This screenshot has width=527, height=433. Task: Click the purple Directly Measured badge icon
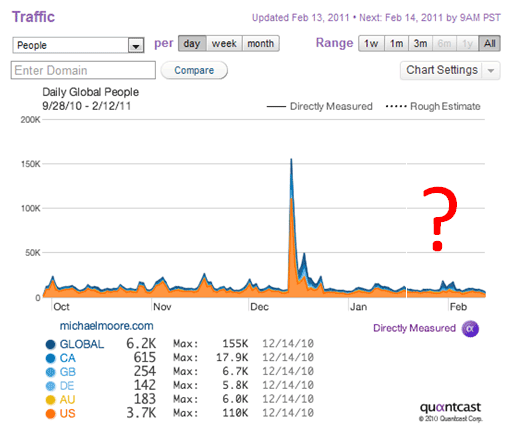click(x=470, y=328)
